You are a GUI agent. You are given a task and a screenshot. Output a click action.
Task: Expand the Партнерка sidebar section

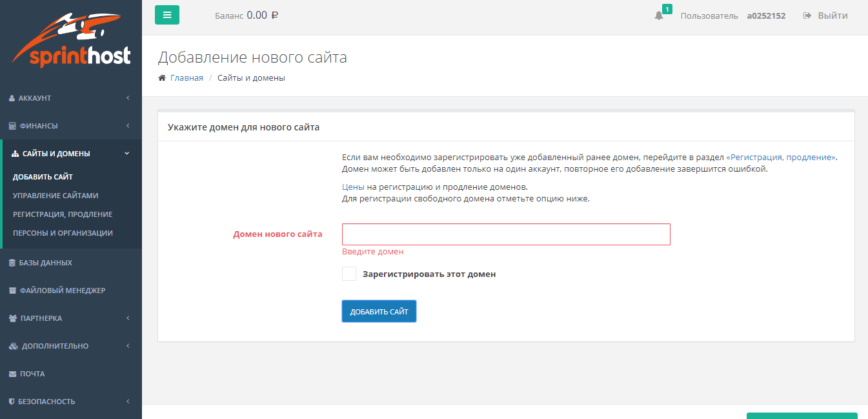click(x=70, y=318)
